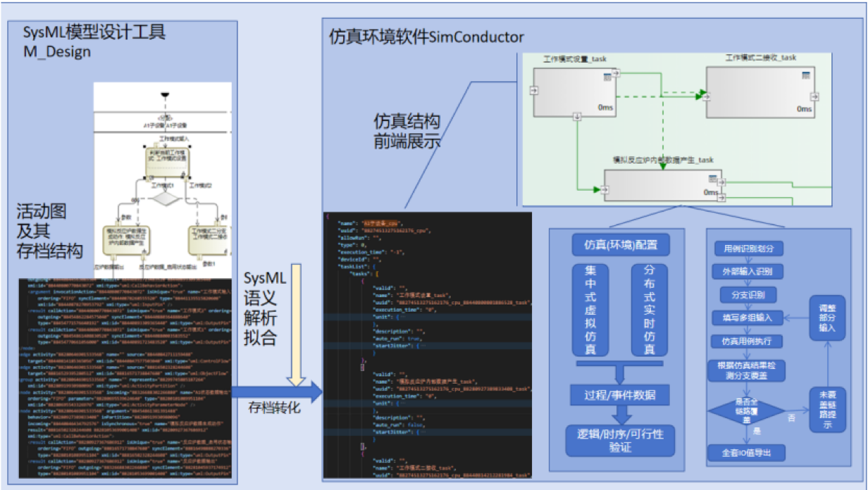The height and width of the screenshot is (490, 868).
Task: Select the left input port of 工作模式二接收_task
Action: (707, 97)
